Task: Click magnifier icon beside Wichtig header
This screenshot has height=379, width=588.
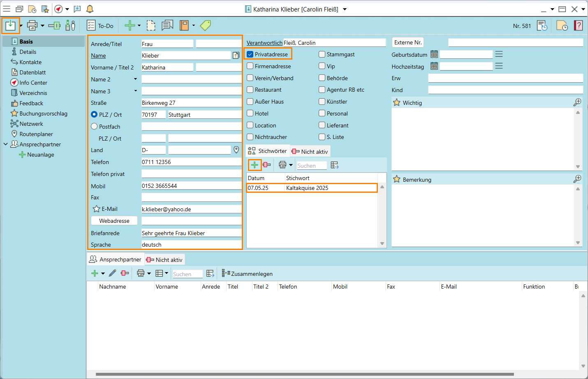Action: (x=577, y=102)
